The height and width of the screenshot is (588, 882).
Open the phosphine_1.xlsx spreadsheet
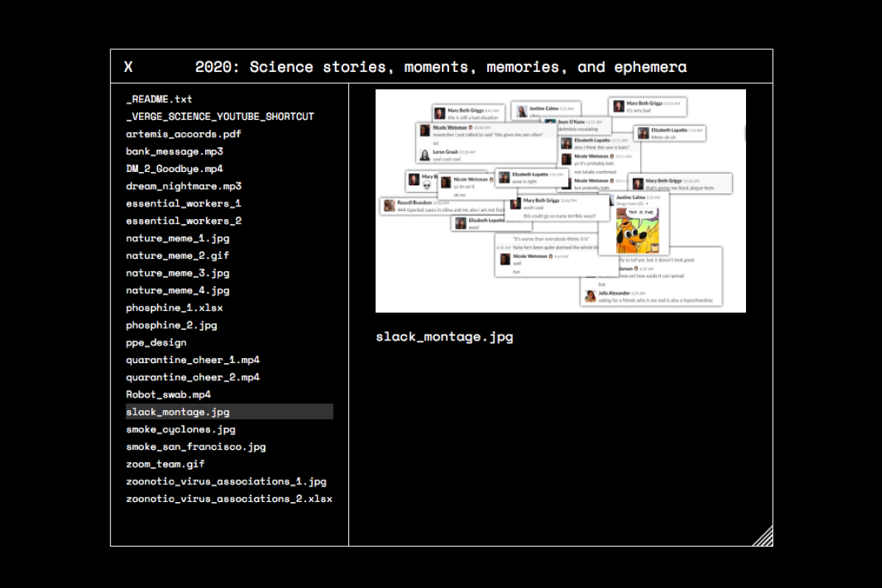[174, 308]
